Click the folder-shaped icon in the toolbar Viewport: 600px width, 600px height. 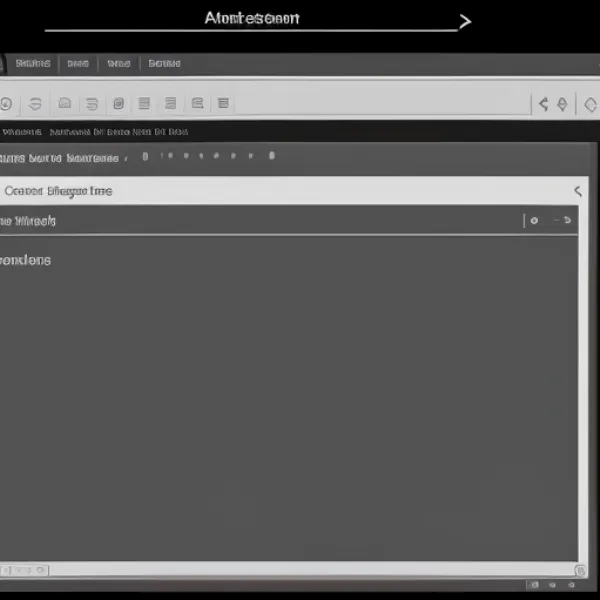point(65,103)
